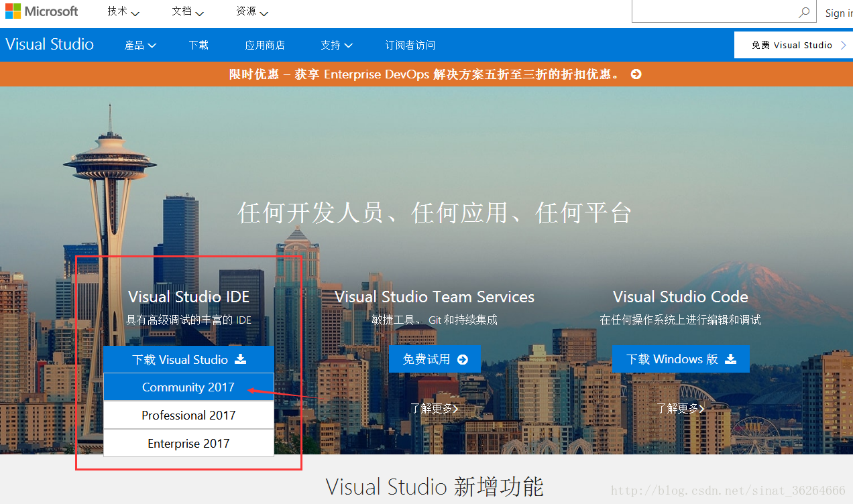Click the chevron on 免费 Visual Studio button

point(844,45)
